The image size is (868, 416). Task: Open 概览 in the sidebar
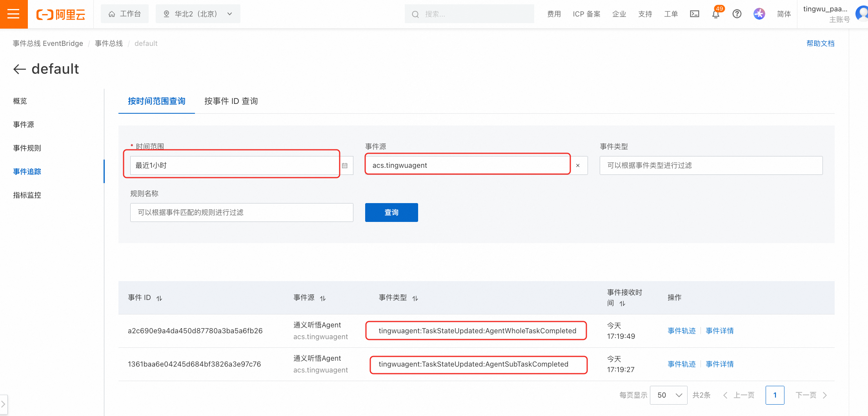[20, 101]
